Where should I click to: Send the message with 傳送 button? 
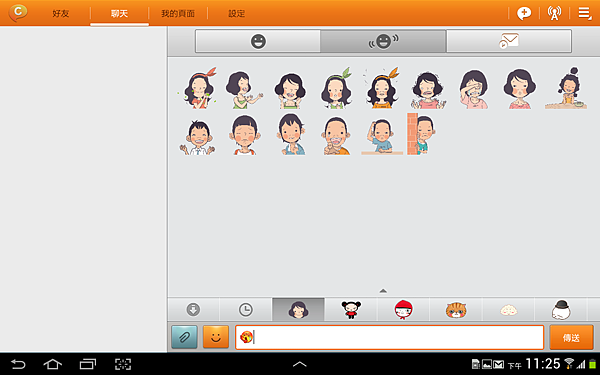pyautogui.click(x=571, y=338)
